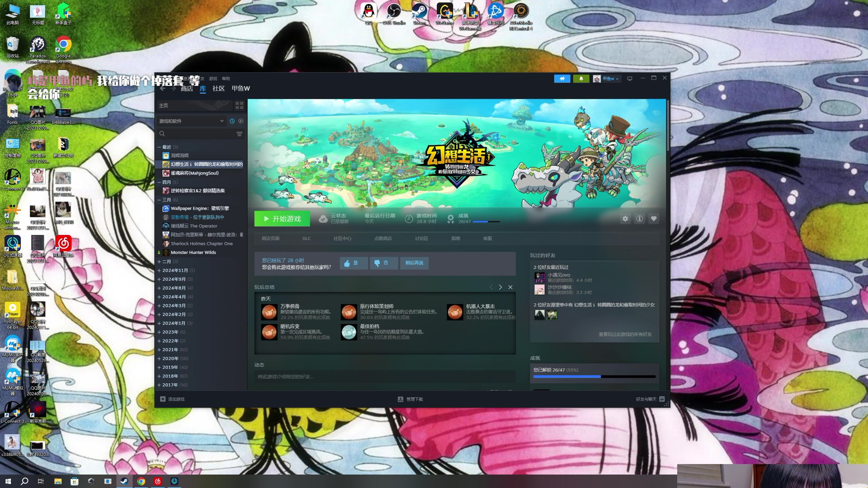
Task: Open DLC game tab
Action: click(307, 239)
